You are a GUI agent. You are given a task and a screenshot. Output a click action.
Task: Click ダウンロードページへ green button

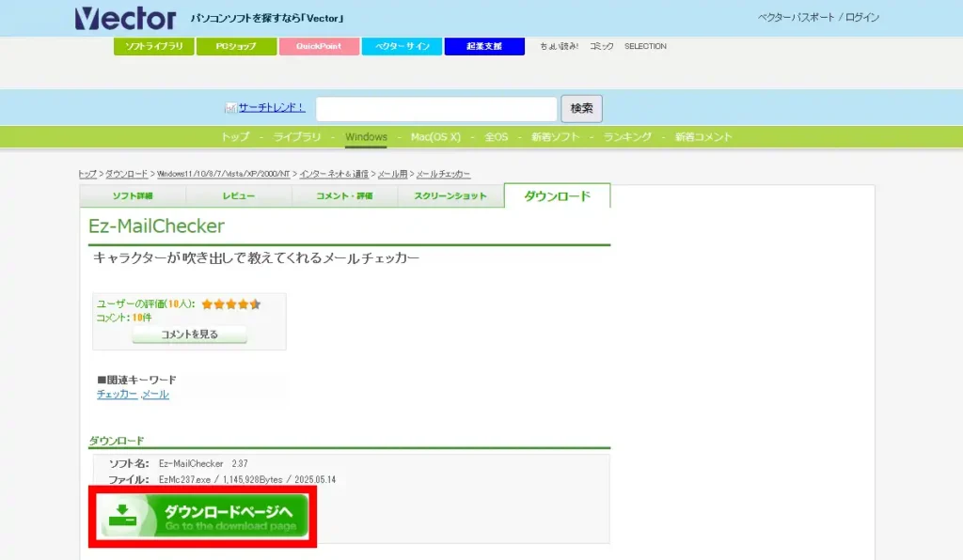[203, 517]
